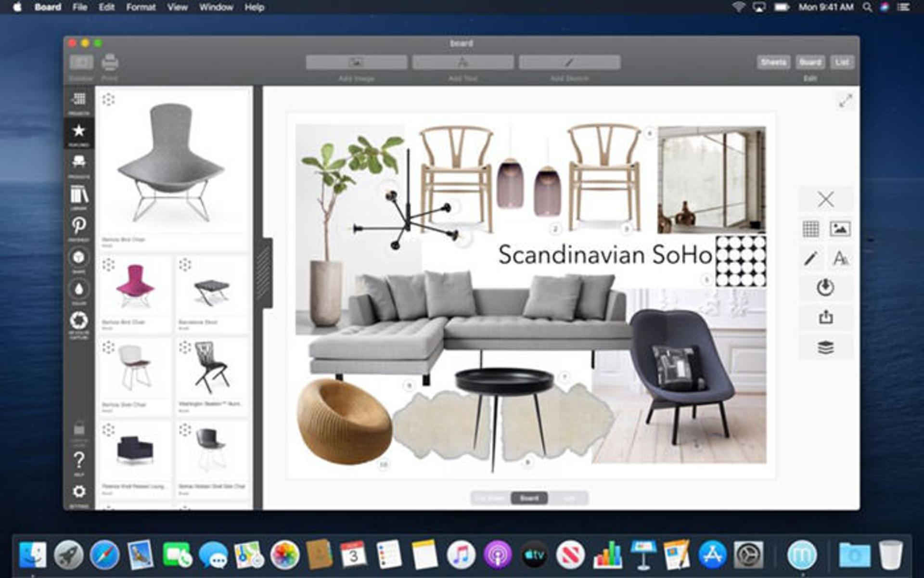Open the Library books icon in the sidebar

point(79,196)
